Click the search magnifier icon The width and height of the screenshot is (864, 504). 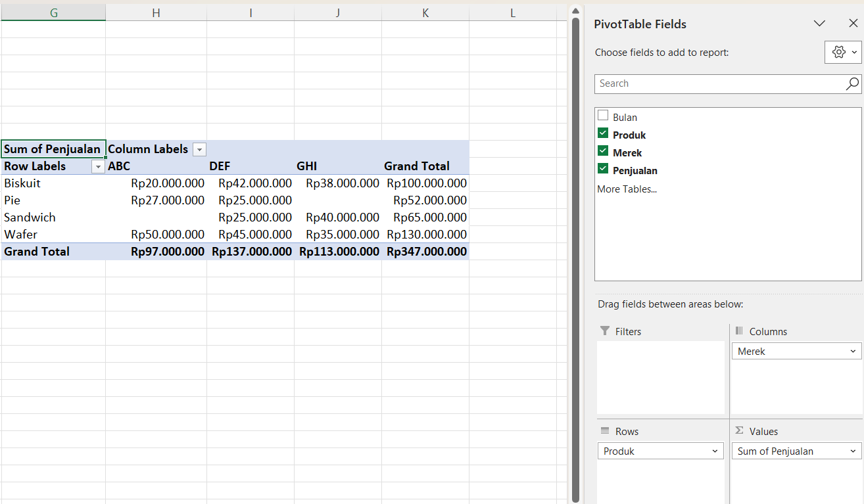[x=852, y=83]
